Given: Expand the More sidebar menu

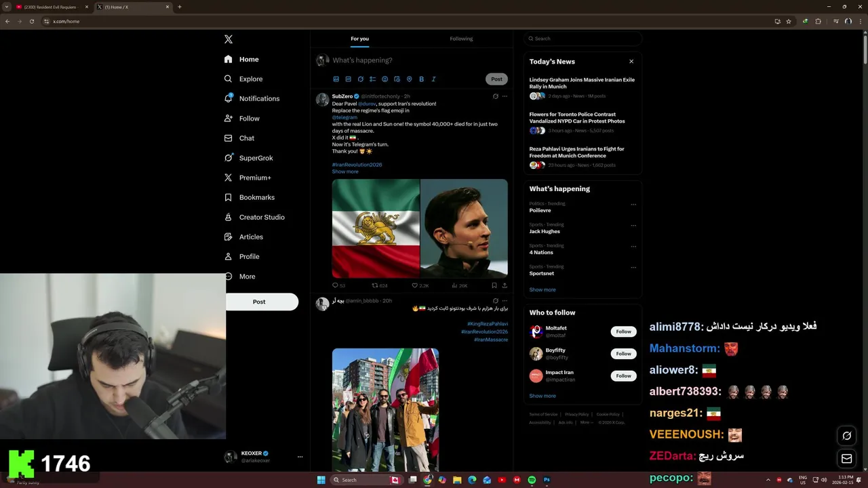Looking at the screenshot, I should [x=241, y=277].
